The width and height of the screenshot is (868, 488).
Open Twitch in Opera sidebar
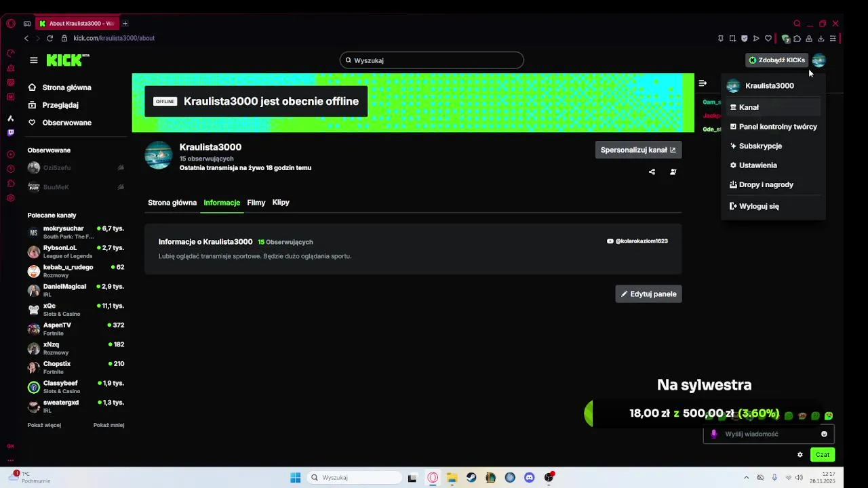point(10,132)
